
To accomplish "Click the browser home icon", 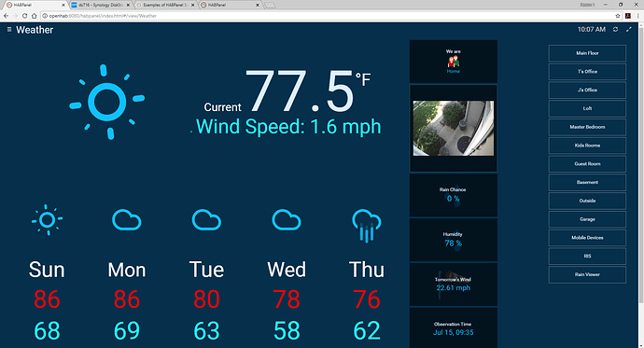I will 35,16.
